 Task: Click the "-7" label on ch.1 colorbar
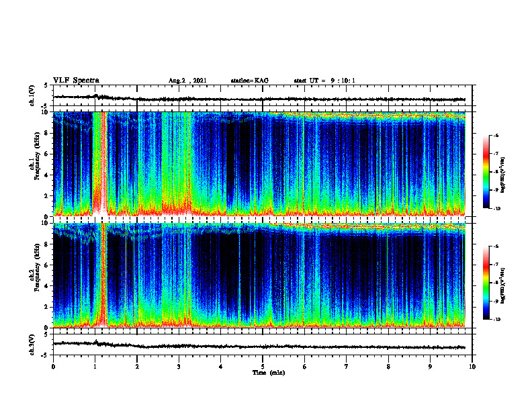(496, 154)
